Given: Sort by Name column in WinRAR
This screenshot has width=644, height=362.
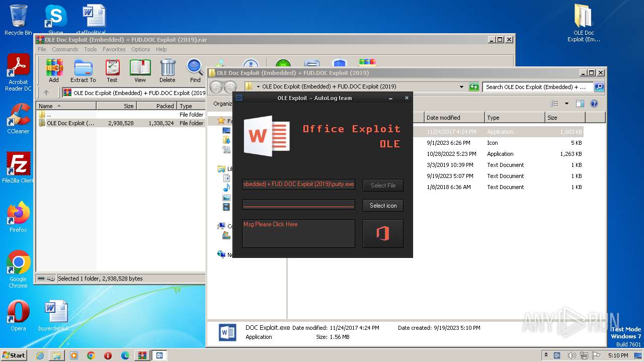Looking at the screenshot, I should [x=66, y=106].
